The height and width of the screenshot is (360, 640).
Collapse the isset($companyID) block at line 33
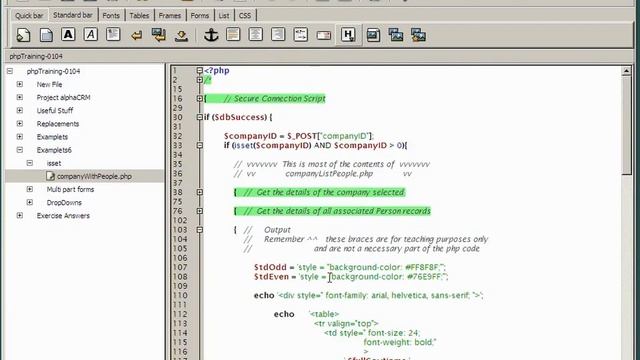pyautogui.click(x=200, y=145)
